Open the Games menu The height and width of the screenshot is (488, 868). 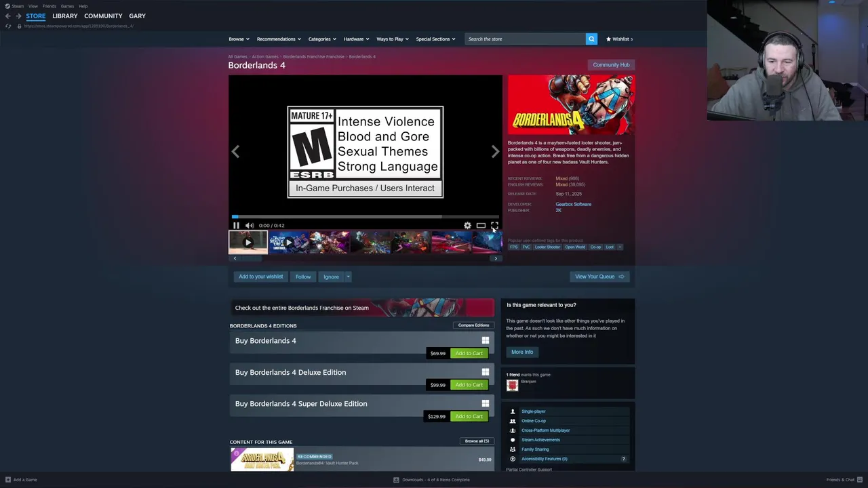(x=67, y=6)
